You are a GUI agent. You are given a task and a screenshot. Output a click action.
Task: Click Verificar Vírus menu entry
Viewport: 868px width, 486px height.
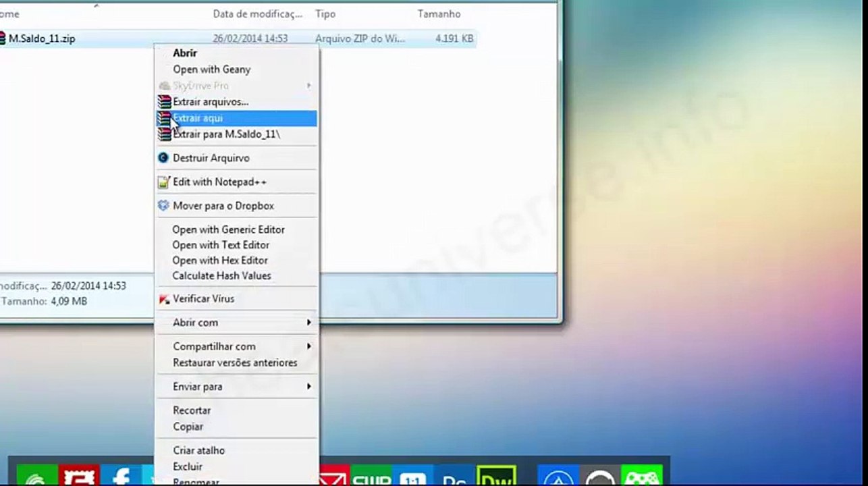click(x=236, y=299)
